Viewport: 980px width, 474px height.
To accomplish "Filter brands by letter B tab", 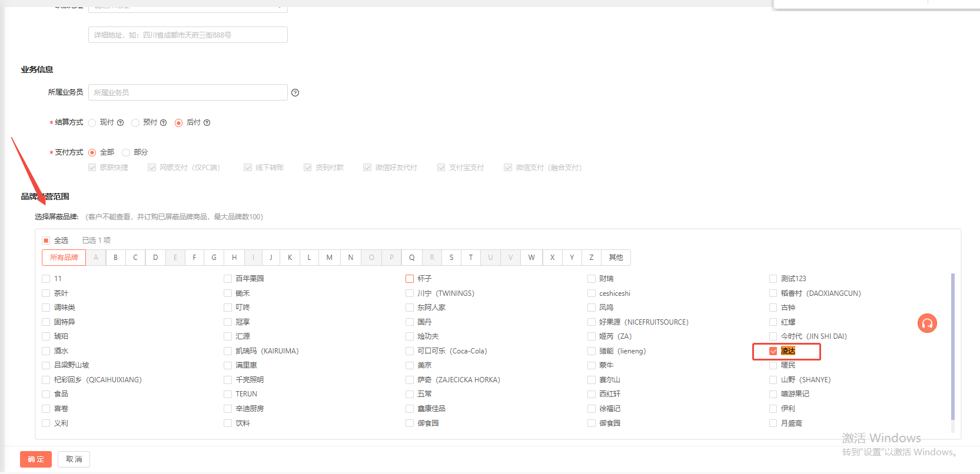I will (115, 258).
